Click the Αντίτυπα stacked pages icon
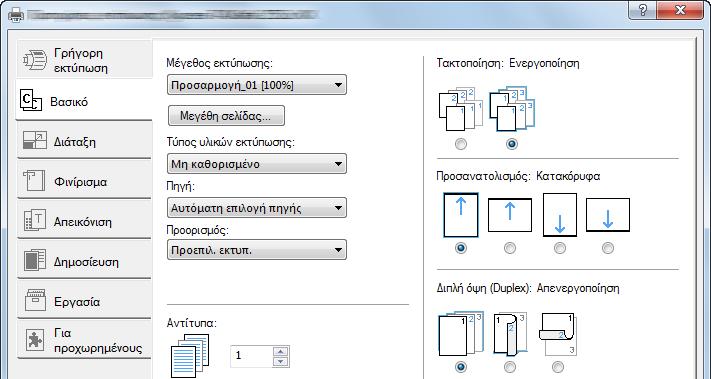Viewport: 711px width, 379px height. [x=190, y=356]
